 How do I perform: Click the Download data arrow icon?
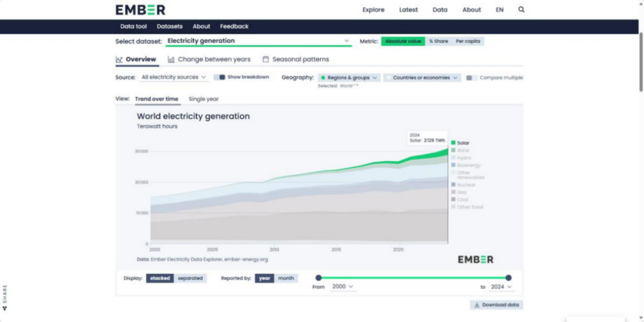tap(475, 305)
